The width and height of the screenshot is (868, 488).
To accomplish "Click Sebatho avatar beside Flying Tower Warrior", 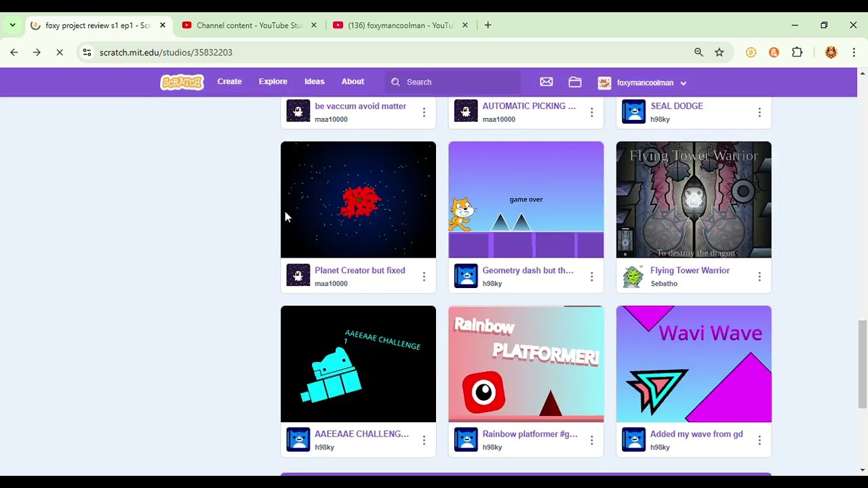I will click(633, 275).
